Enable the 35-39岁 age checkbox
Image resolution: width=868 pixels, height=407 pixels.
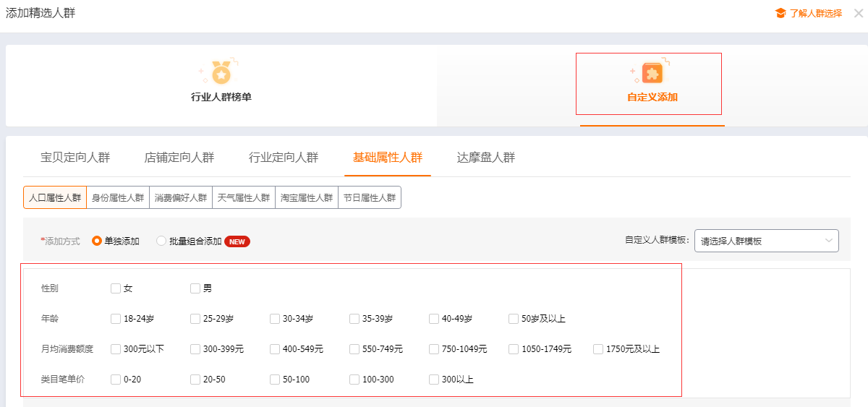coord(354,319)
